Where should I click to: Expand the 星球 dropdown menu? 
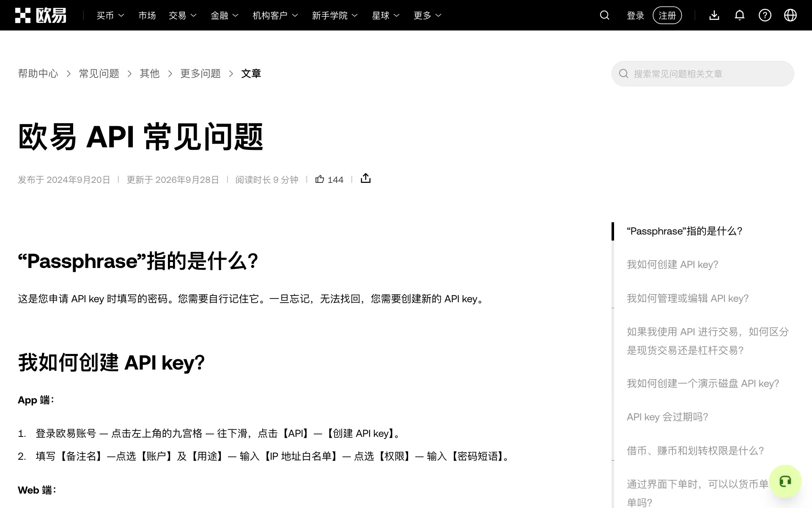coord(386,15)
